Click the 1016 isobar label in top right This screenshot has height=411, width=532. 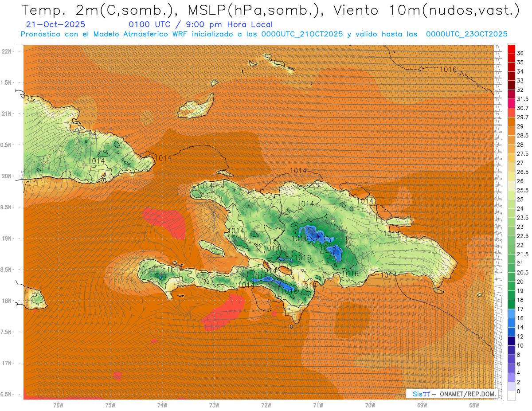pos(448,69)
